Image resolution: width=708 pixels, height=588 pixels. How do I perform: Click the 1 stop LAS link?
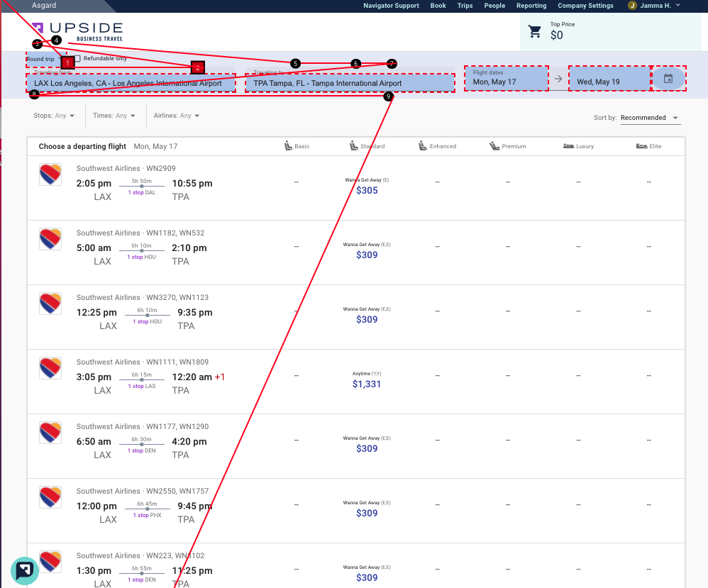142,386
